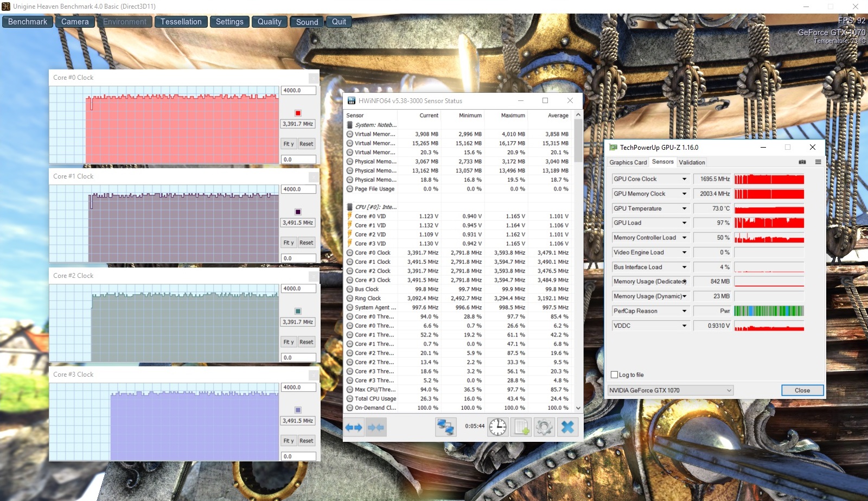Click the Unigine Heaven title bar icon
This screenshot has width=868, height=501.
[6, 7]
